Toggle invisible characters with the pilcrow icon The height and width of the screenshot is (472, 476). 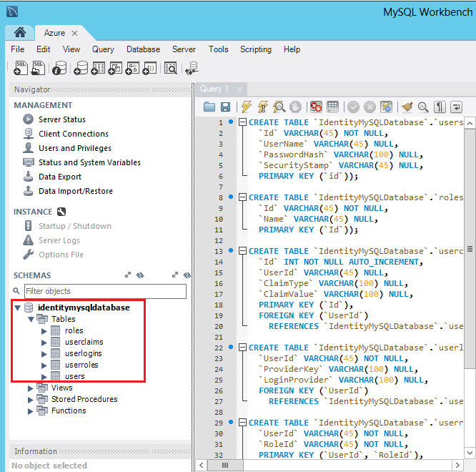coord(440,107)
